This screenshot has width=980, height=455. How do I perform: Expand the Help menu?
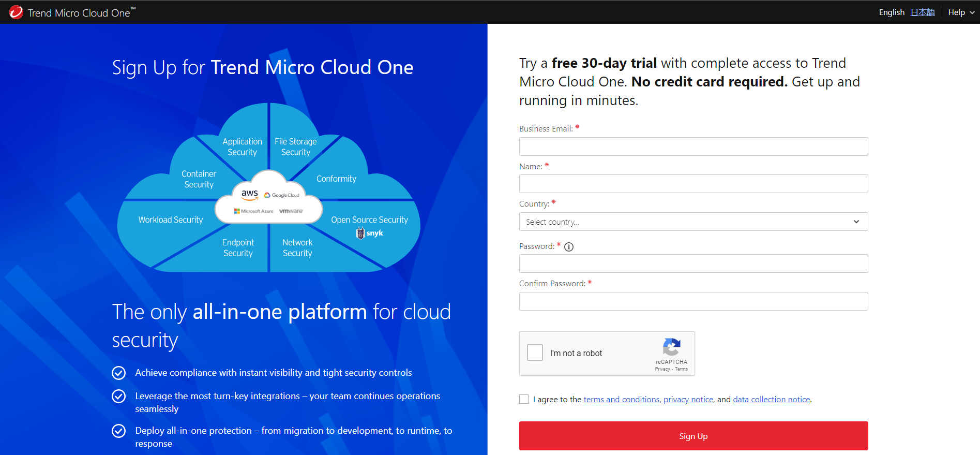[961, 12]
